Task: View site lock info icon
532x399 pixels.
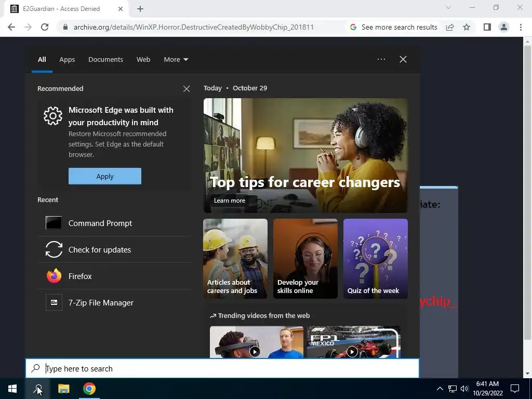Action: click(x=65, y=27)
